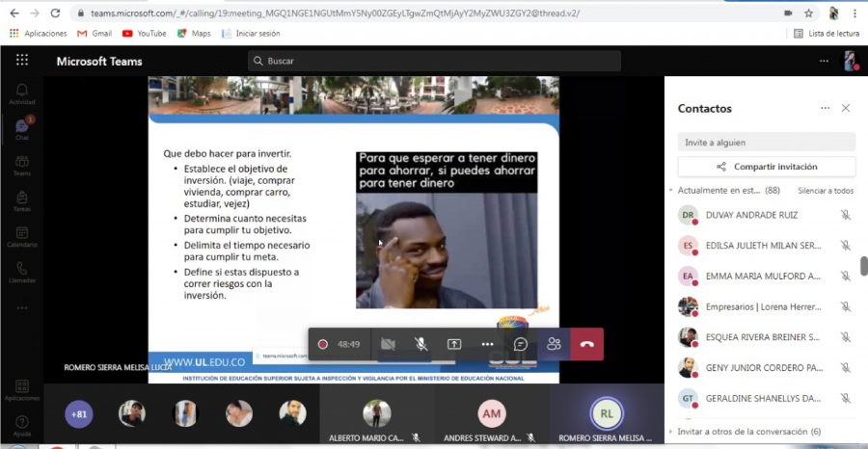Turn on camera in call toolbar
Screen dimensions: 868x449
click(x=388, y=344)
